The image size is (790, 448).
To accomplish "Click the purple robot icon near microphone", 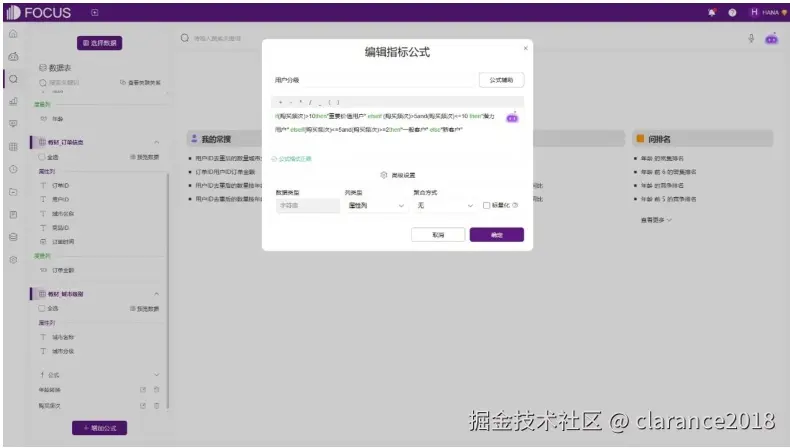I will click(771, 38).
